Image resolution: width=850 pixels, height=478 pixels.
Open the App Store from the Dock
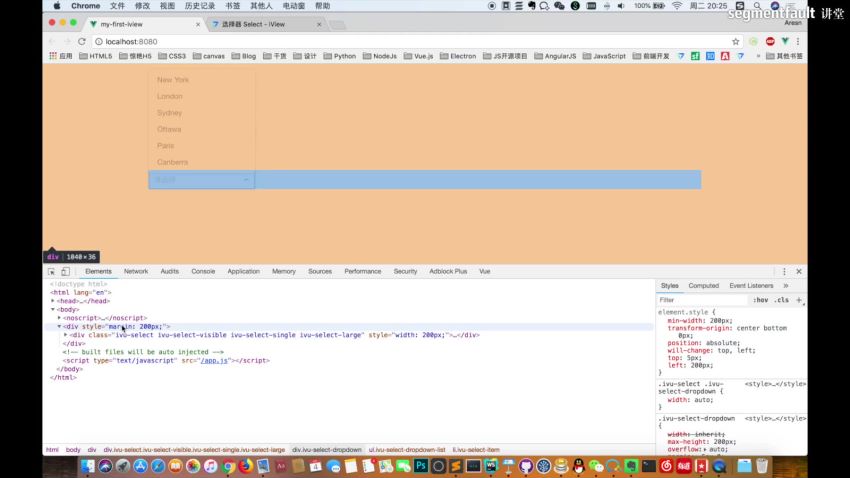pyautogui.click(x=140, y=466)
